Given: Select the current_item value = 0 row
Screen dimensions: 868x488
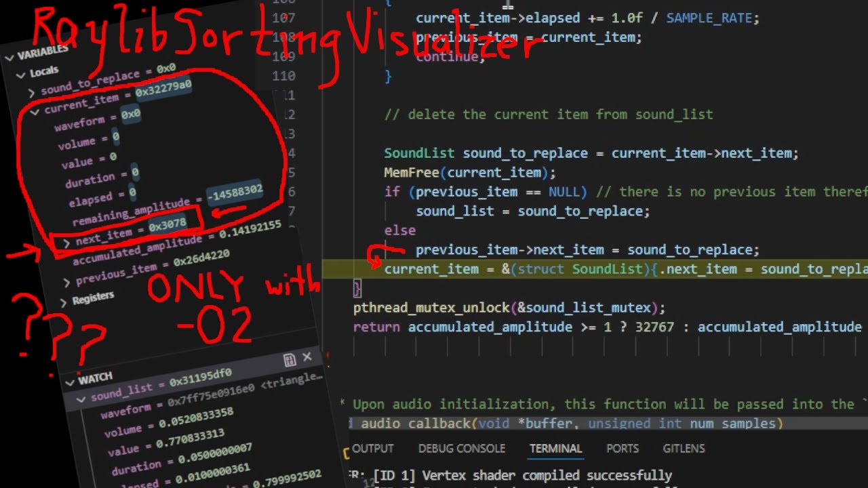Looking at the screenshot, I should (x=89, y=160).
